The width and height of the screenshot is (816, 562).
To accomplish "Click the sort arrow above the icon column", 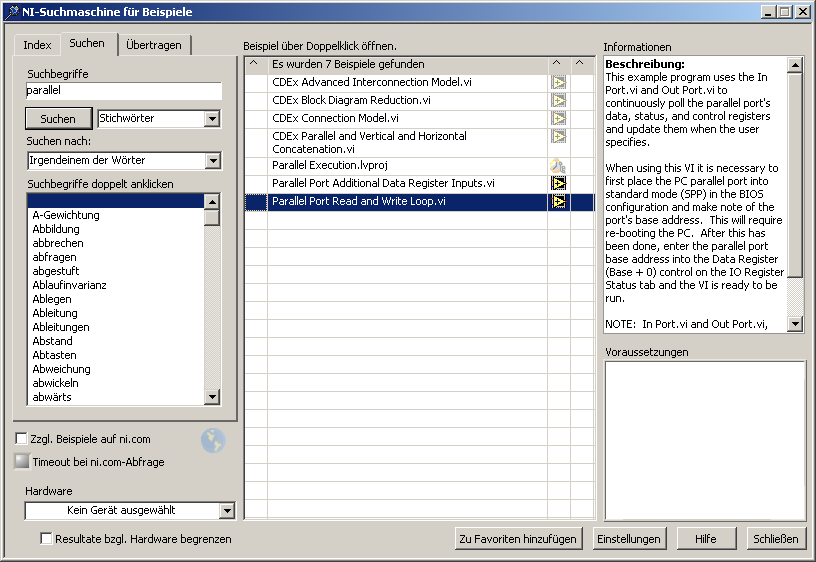I will pyautogui.click(x=557, y=63).
